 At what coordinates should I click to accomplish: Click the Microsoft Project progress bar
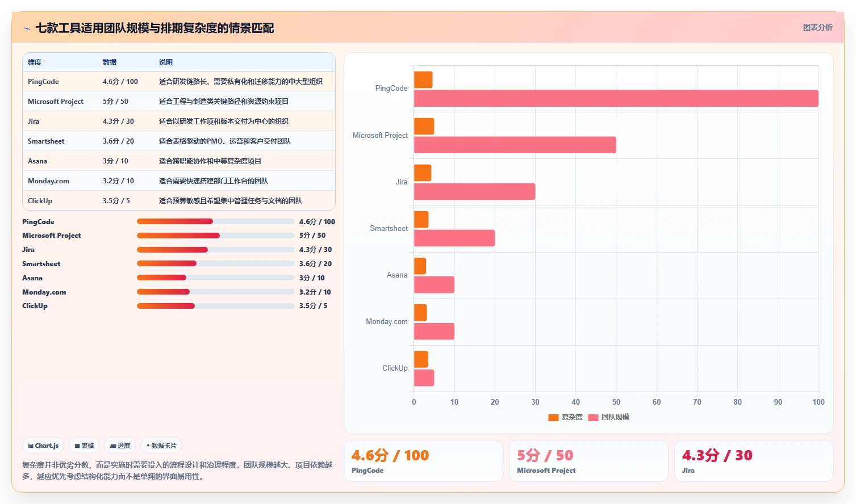pyautogui.click(x=215, y=236)
